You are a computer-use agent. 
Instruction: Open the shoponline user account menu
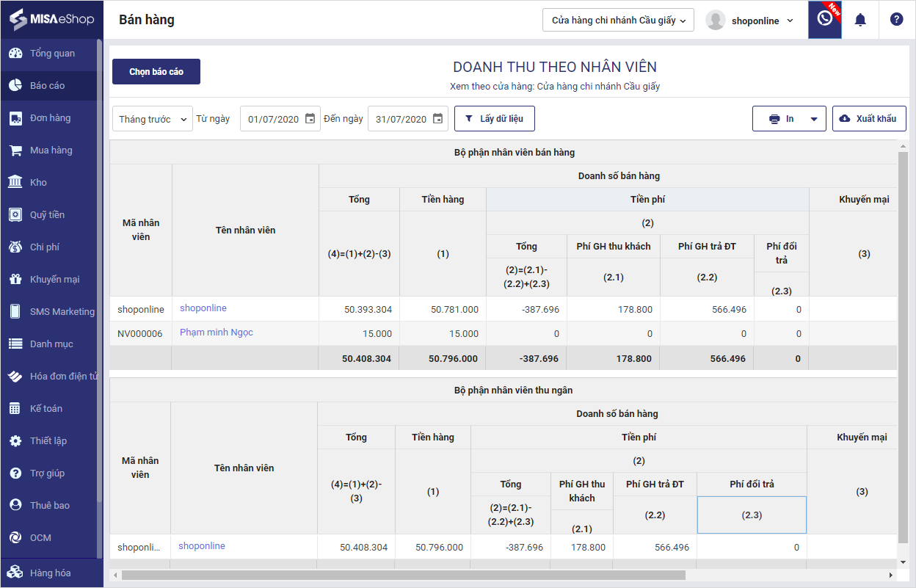(750, 21)
